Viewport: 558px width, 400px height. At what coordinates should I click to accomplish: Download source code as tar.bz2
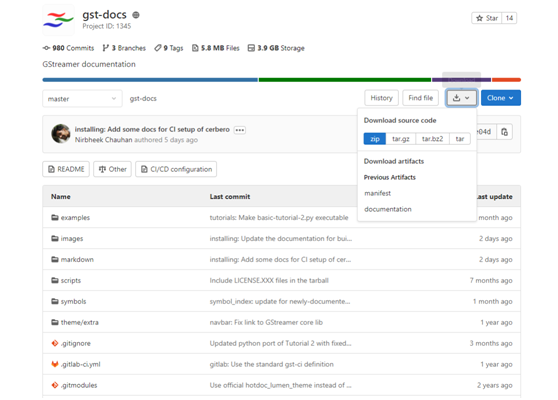432,139
